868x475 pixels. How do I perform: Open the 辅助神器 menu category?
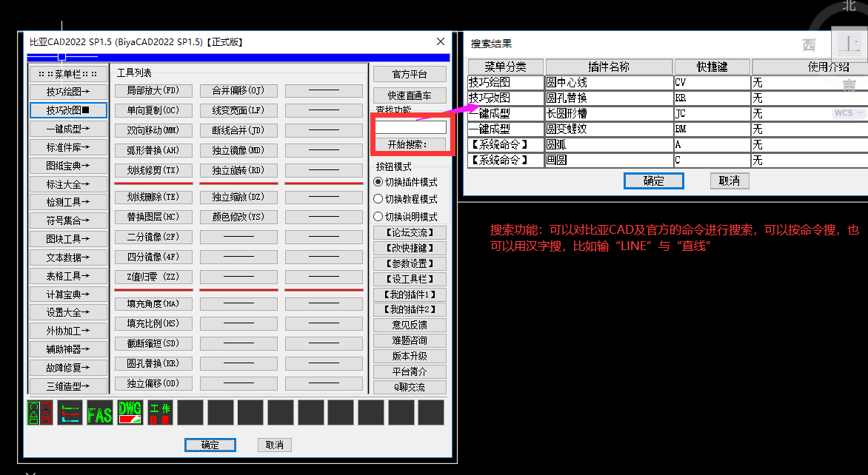67,349
